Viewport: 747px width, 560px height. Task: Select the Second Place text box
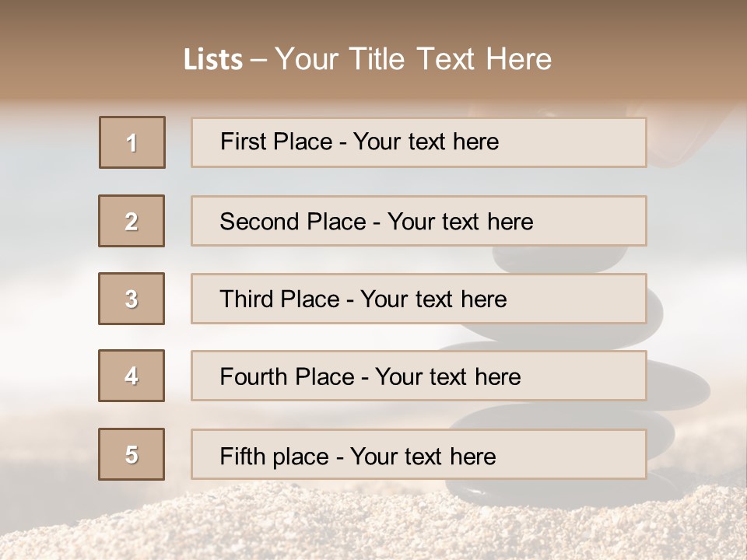(x=419, y=221)
